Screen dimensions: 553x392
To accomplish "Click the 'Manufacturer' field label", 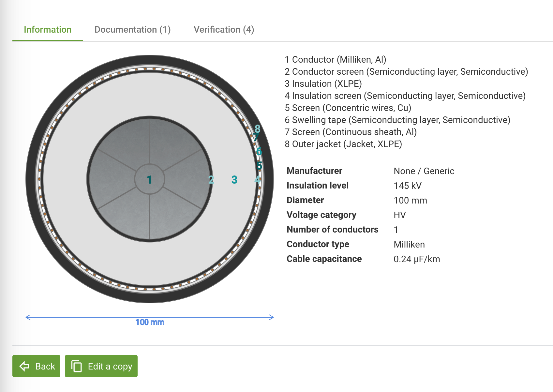I will [x=314, y=171].
